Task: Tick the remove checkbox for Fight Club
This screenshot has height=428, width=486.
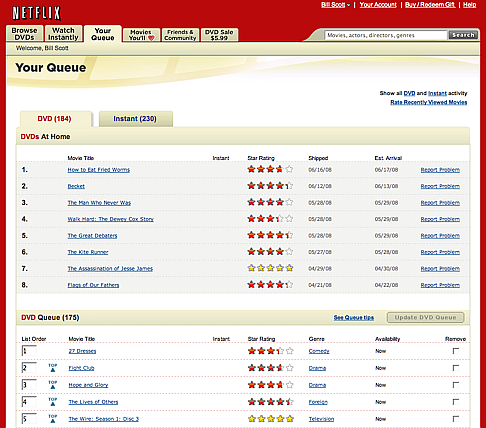Action: pyautogui.click(x=456, y=368)
